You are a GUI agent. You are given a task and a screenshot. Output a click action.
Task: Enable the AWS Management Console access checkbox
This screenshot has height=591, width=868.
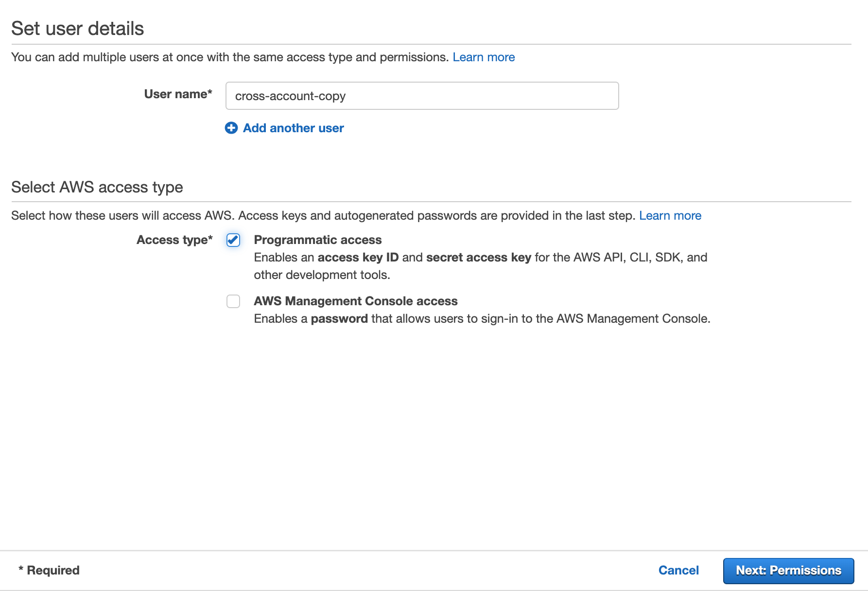pos(233,301)
